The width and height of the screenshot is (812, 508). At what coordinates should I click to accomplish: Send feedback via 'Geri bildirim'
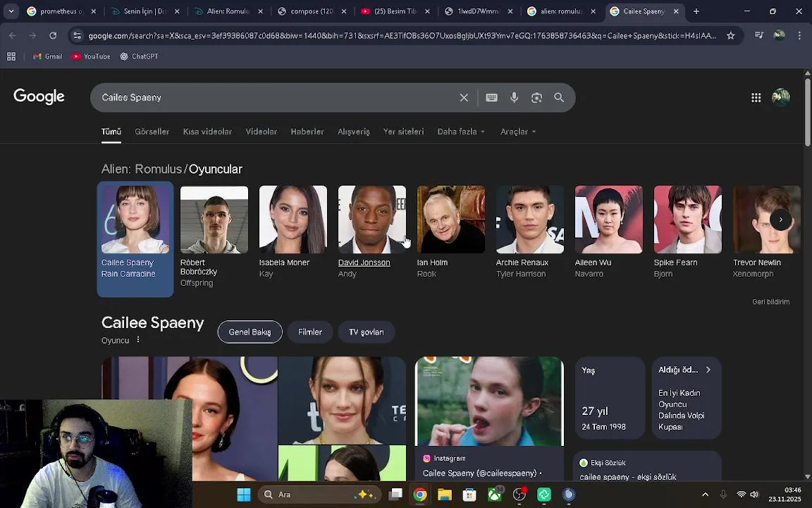pos(770,302)
